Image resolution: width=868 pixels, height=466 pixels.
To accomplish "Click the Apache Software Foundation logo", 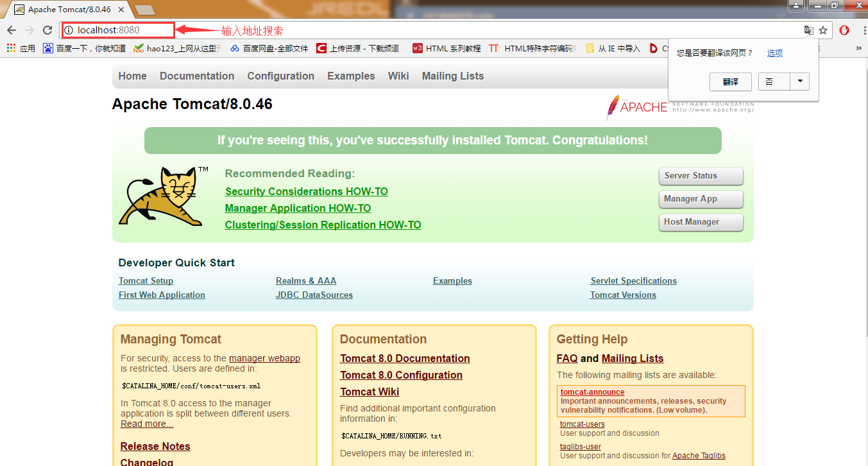I will [x=680, y=107].
